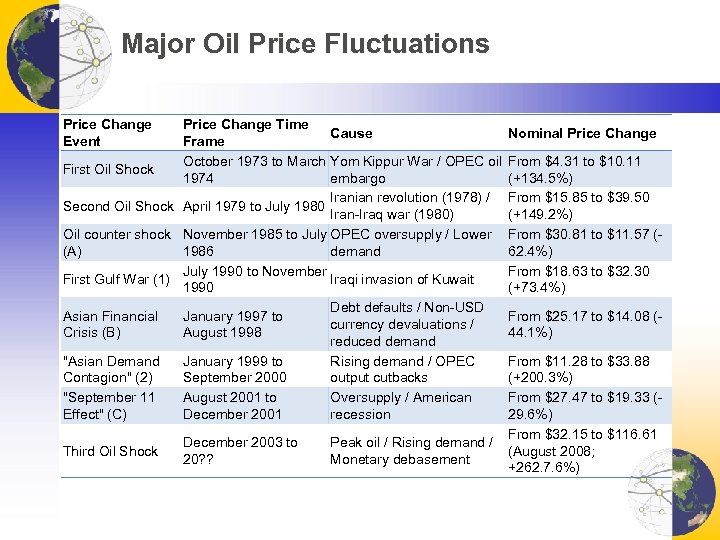The image size is (720, 540).
Task: Select the Second Oil Shock row label
Action: [118, 206]
